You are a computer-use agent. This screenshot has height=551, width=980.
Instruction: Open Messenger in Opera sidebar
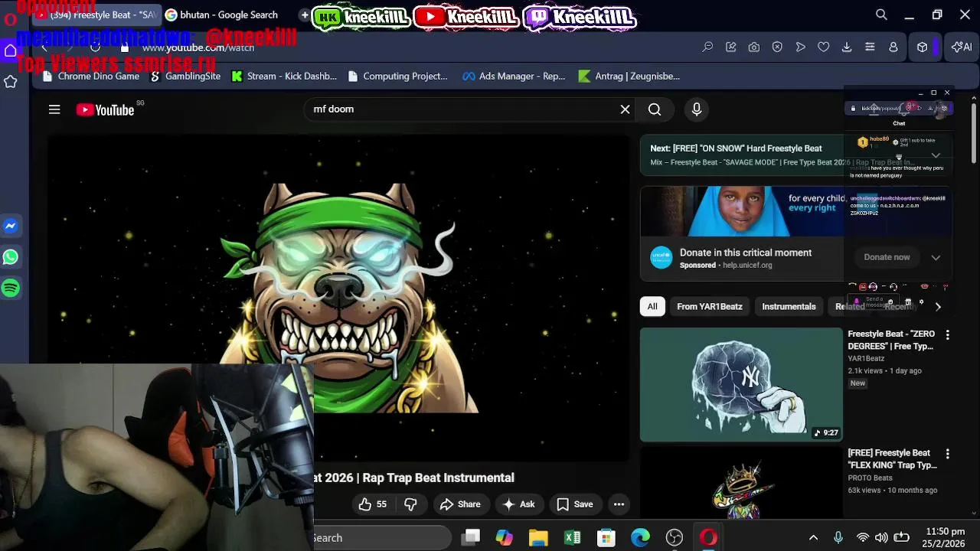point(11,226)
